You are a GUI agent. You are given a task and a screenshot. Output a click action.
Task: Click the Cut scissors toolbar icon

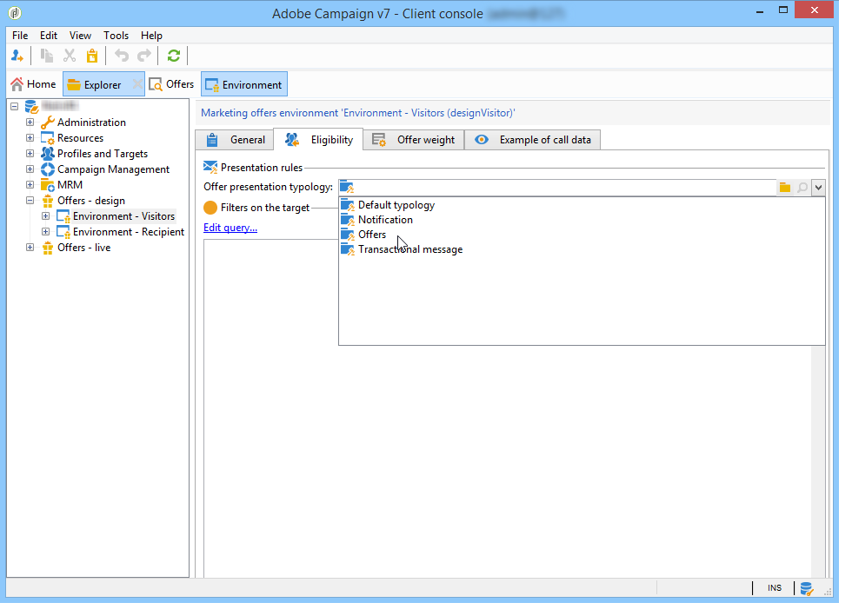tap(70, 56)
